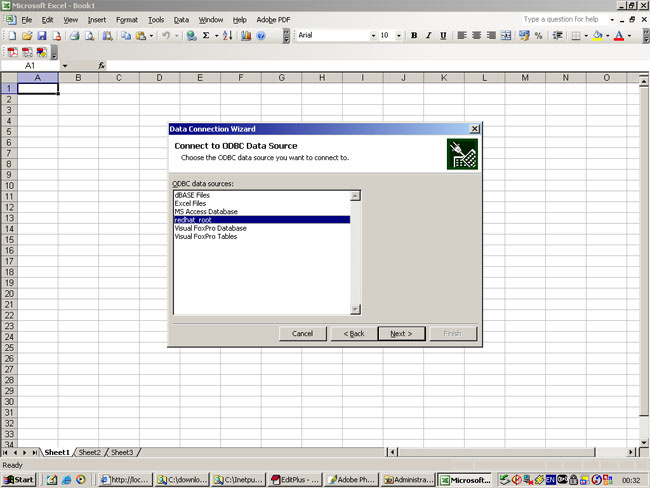This screenshot has width=650, height=488.
Task: Select MS Access Database data source
Action: (206, 211)
